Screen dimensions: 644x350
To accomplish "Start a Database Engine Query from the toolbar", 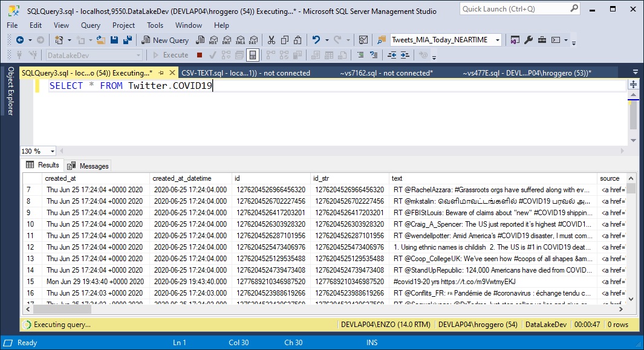I will pos(200,40).
